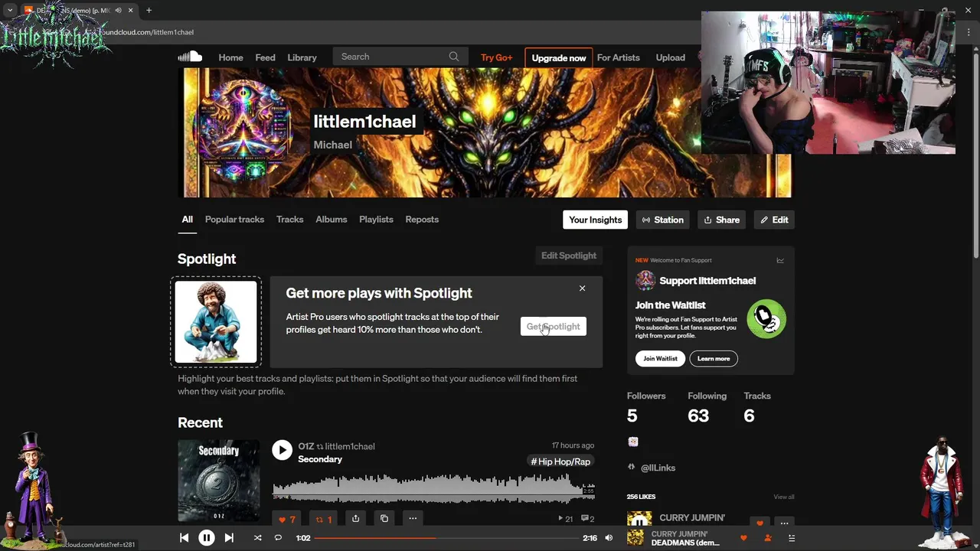Image resolution: width=980 pixels, height=551 pixels.
Task: Click the Learn more button
Action: click(714, 358)
